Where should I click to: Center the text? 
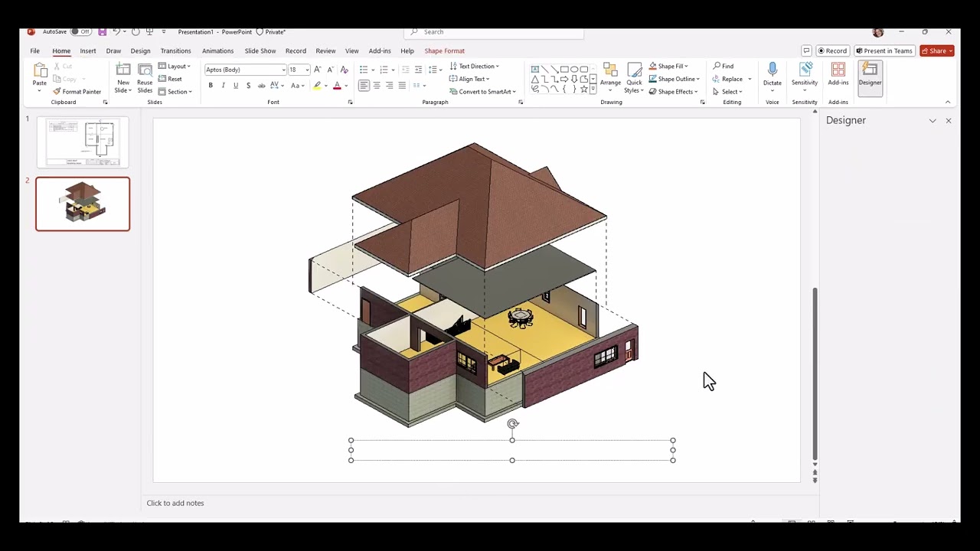coord(377,86)
